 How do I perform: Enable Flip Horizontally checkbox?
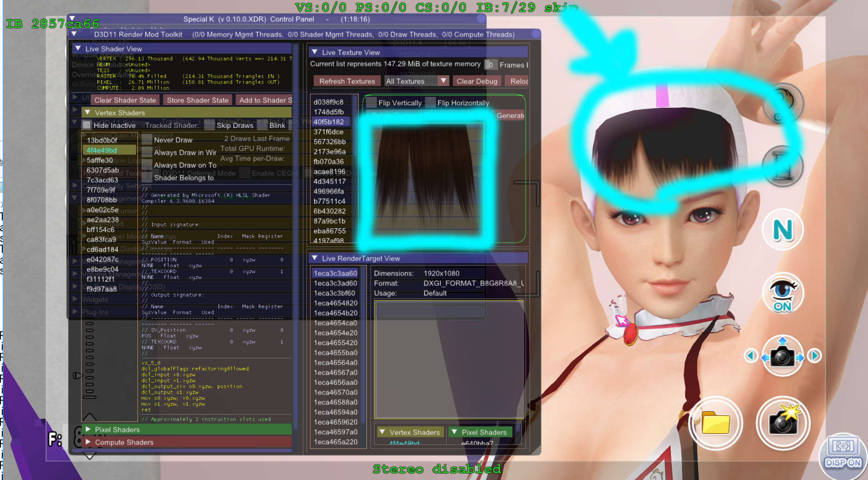click(x=430, y=103)
